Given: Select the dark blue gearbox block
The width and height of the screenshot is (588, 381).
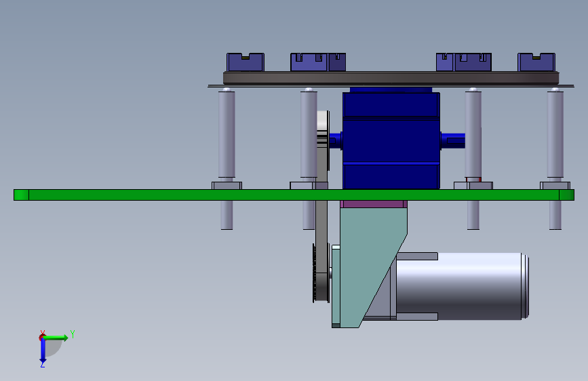Looking at the screenshot, I should (x=391, y=140).
